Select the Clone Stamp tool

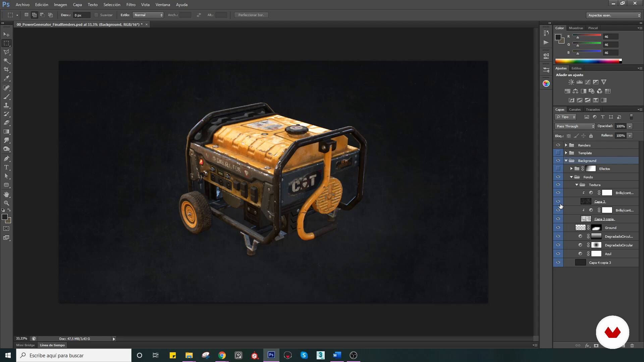point(6,105)
